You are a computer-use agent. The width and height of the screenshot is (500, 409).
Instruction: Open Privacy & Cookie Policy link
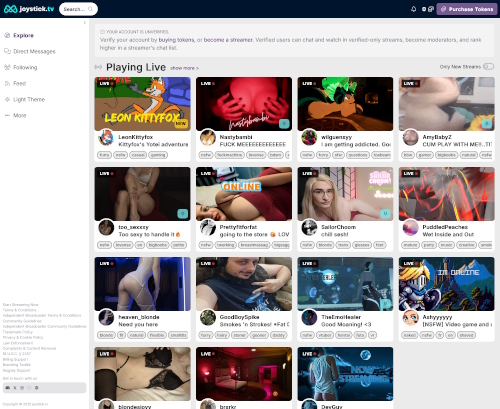click(x=23, y=337)
